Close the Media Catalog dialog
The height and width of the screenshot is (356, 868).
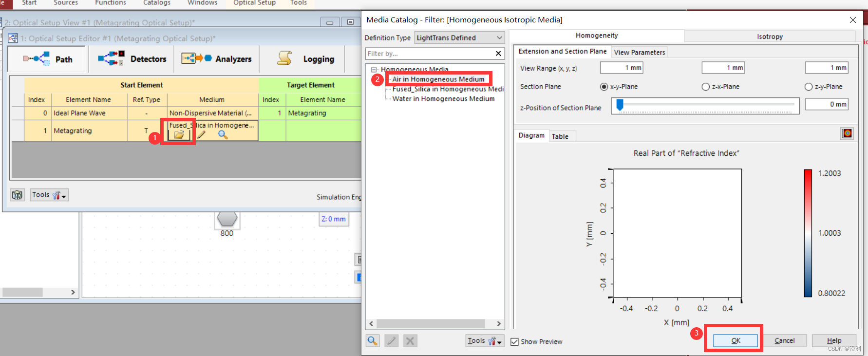point(852,20)
